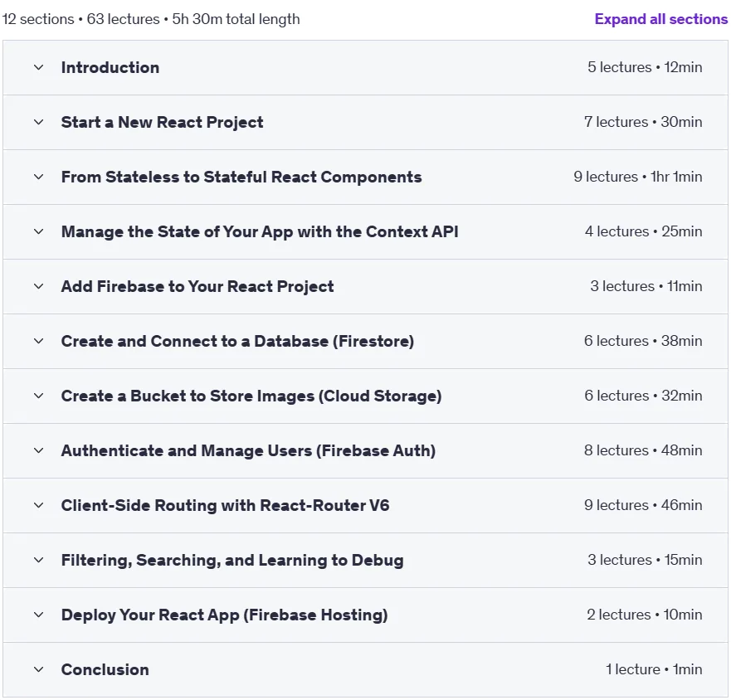Image resolution: width=731 pixels, height=700 pixels.
Task: Open Authenticate and Manage Users (Firebase Auth) heading
Action: [248, 450]
